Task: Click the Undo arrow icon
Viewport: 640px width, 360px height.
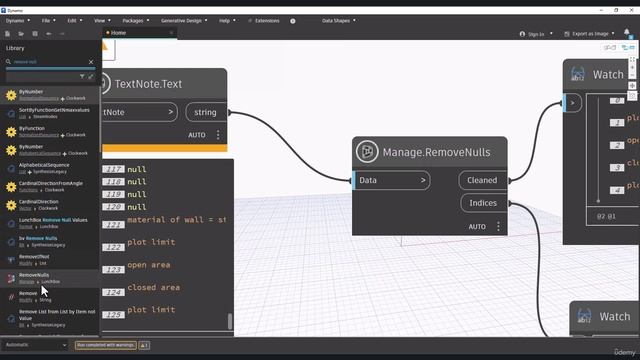Action: pyautogui.click(x=49, y=33)
